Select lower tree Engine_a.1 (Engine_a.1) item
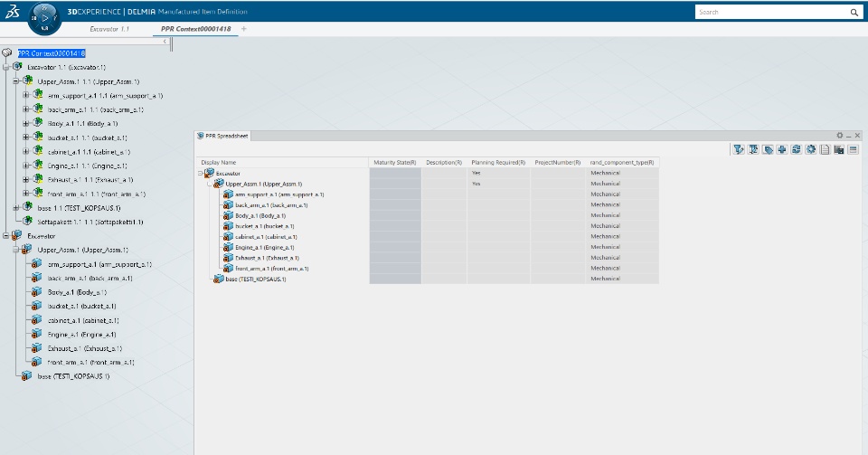Screen dimensions: 868x455 tap(82, 335)
